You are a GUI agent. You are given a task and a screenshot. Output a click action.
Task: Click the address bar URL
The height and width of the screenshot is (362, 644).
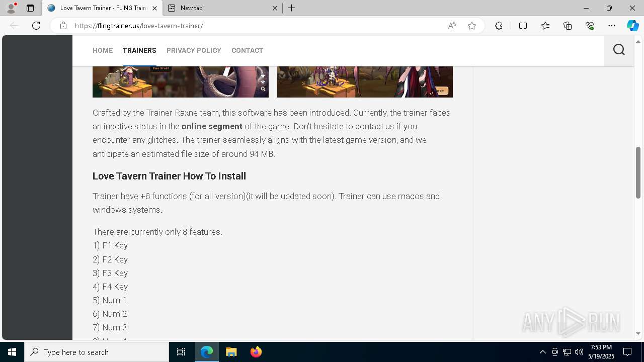click(x=139, y=26)
